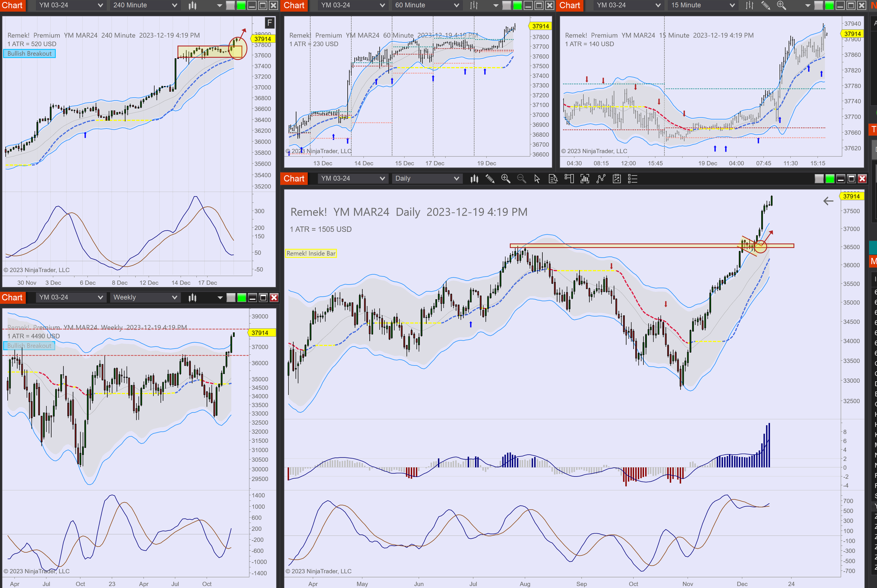Click green link color swatch on Daily chart
The width and height of the screenshot is (877, 588).
(830, 179)
